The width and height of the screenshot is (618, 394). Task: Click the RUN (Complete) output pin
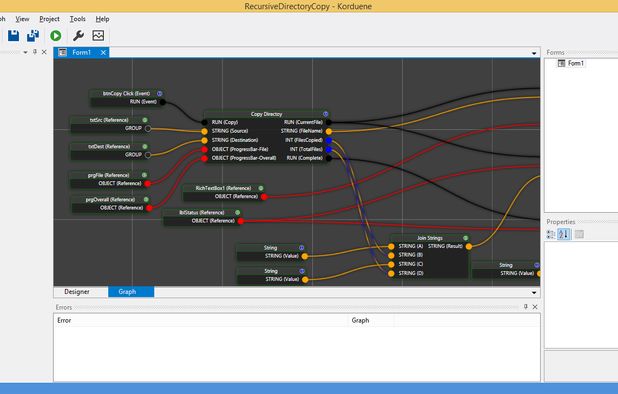click(x=329, y=158)
